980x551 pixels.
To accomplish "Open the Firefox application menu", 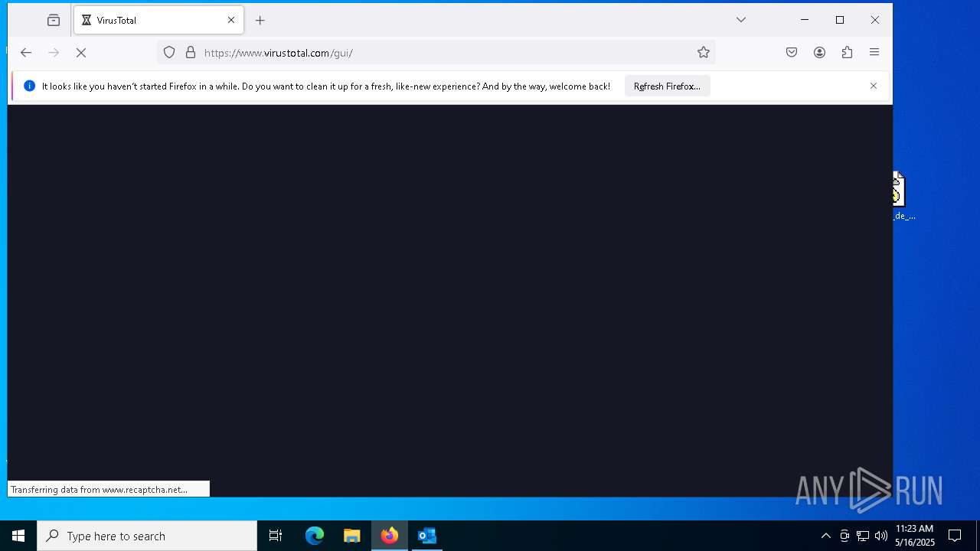I will pyautogui.click(x=874, y=53).
